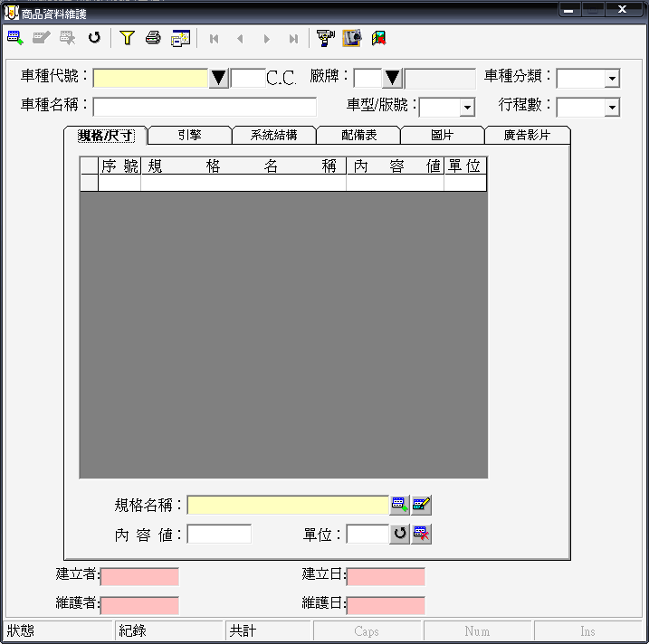Click the refresh icon next to 單位 field
Image resolution: width=649 pixels, height=644 pixels.
(x=399, y=534)
